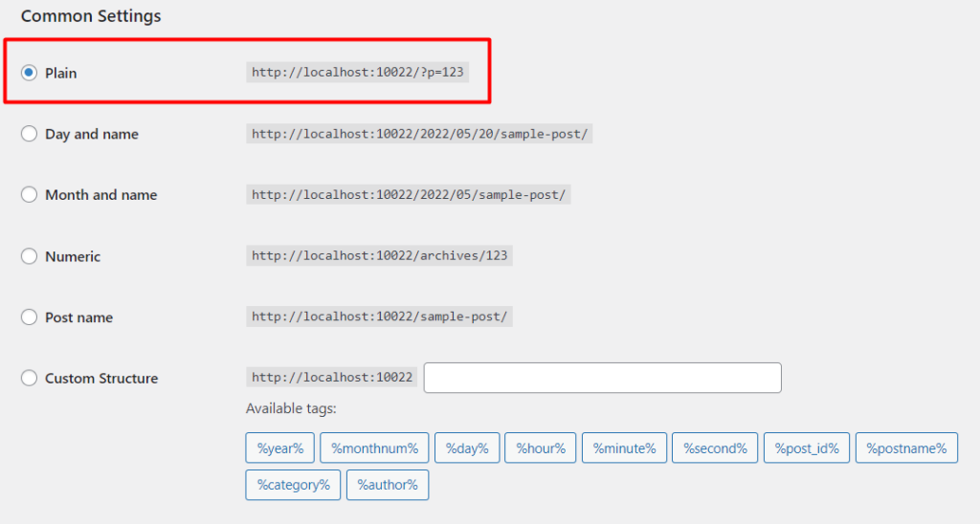Insert the %minute% tag

[x=624, y=448]
